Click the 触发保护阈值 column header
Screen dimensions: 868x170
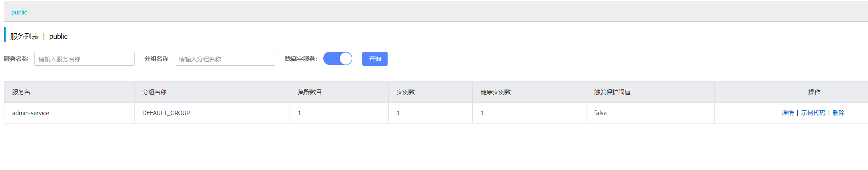(612, 92)
